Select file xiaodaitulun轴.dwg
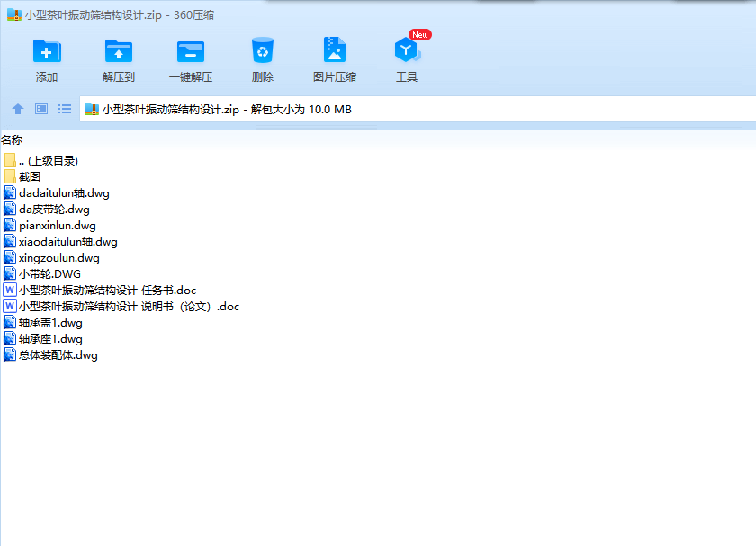The height and width of the screenshot is (546, 756). pos(61,241)
